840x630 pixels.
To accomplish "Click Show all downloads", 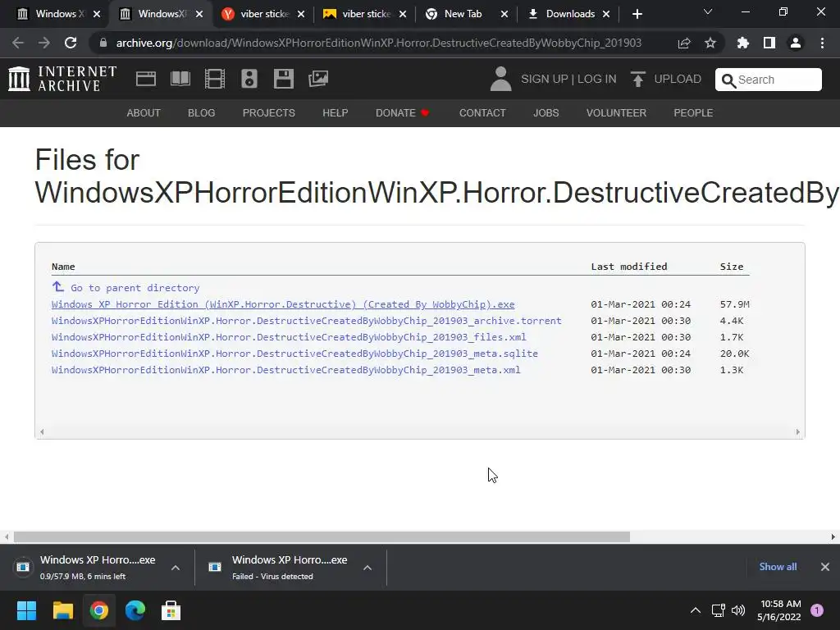I will 778,567.
